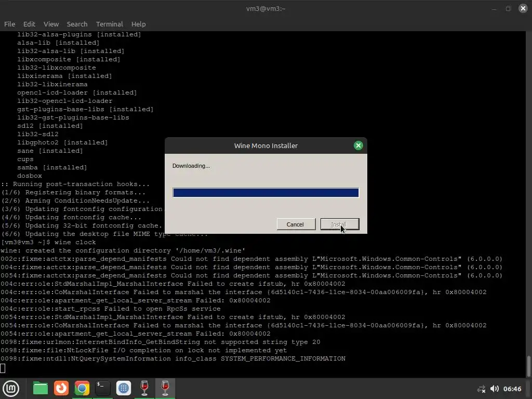Open the File menu in terminal

click(9, 24)
